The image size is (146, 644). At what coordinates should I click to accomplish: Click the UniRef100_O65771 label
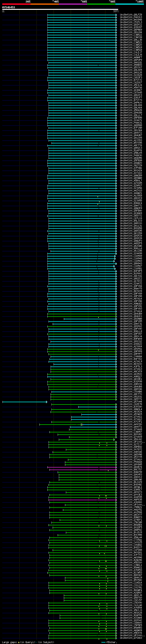131,399
